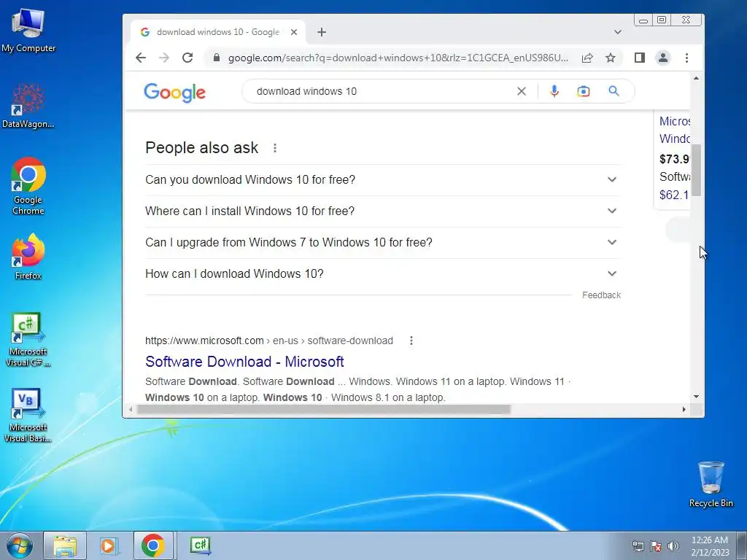Close the download windows 10 tab

(294, 32)
